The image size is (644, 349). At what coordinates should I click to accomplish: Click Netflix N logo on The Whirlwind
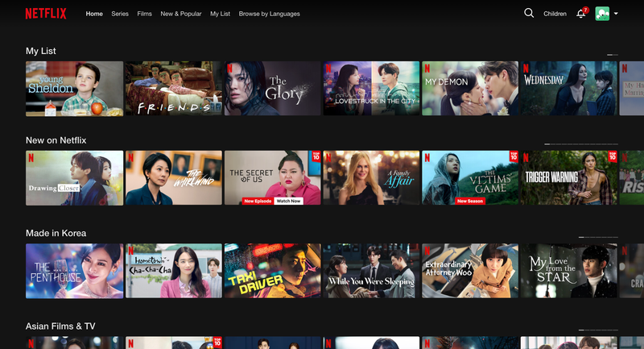(x=130, y=157)
